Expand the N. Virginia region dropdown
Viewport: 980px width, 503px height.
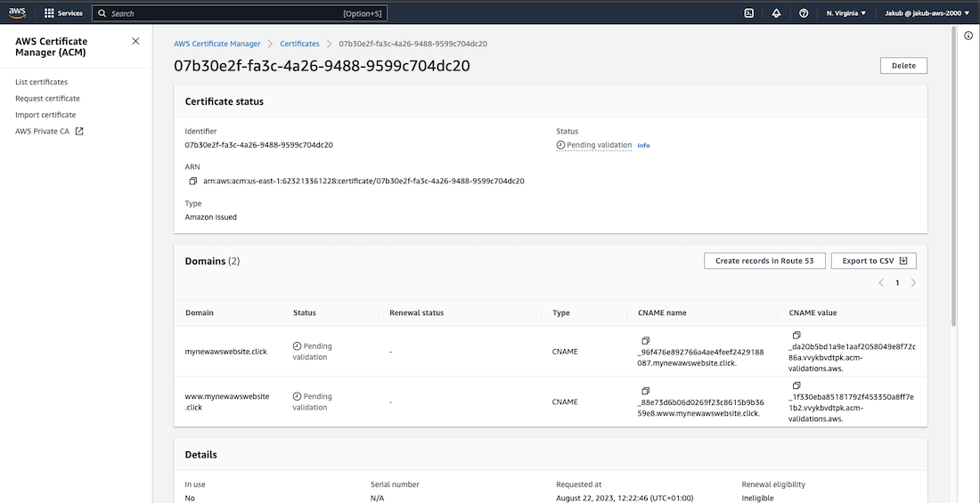tap(845, 13)
